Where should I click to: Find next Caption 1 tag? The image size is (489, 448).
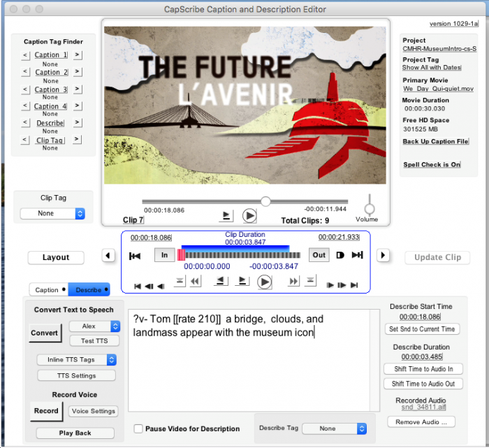(x=77, y=55)
